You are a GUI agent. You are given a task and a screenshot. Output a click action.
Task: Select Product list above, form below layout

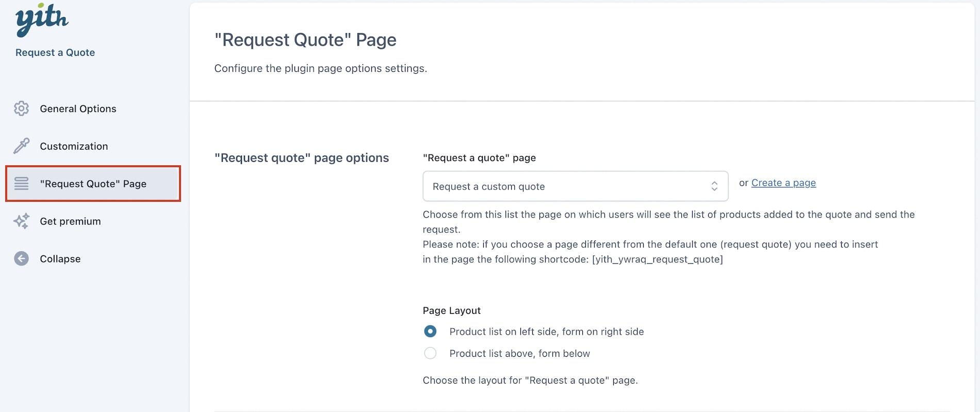430,353
